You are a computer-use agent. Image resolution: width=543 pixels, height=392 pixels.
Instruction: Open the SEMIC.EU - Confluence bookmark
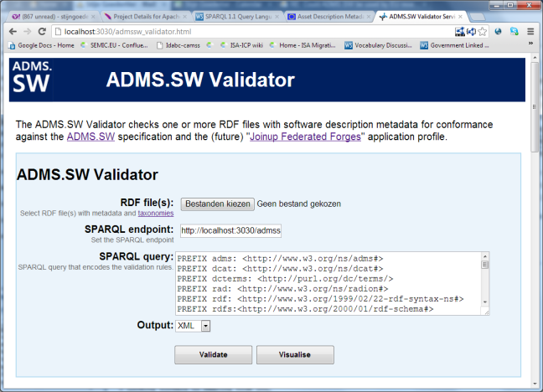[x=115, y=45]
